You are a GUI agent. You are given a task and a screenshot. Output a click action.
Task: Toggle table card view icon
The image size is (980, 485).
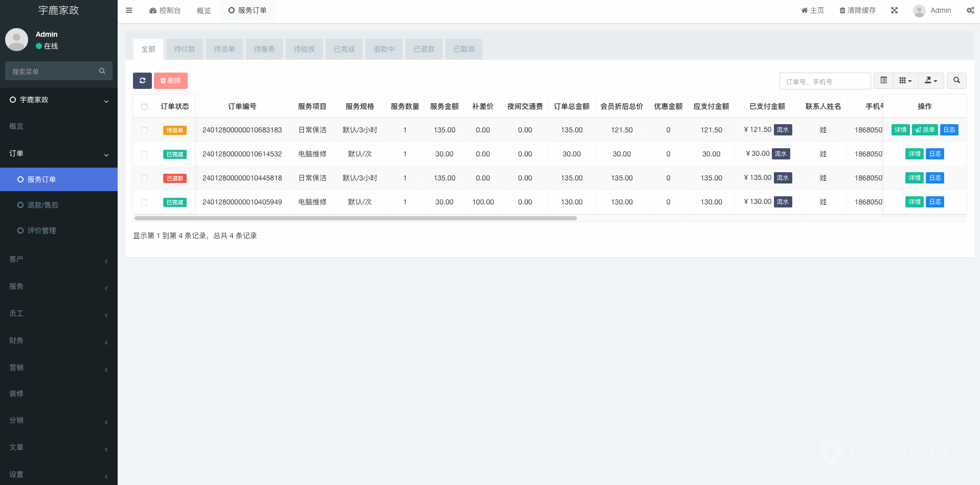pos(883,81)
